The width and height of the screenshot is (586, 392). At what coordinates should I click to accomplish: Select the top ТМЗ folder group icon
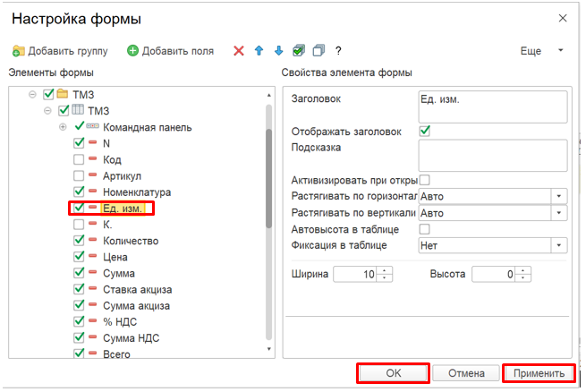click(63, 93)
